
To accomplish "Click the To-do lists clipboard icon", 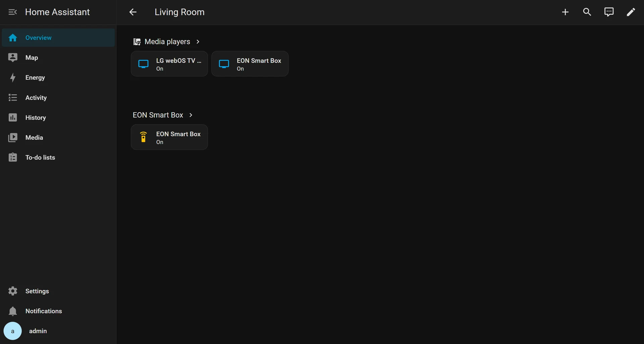I will (x=13, y=157).
